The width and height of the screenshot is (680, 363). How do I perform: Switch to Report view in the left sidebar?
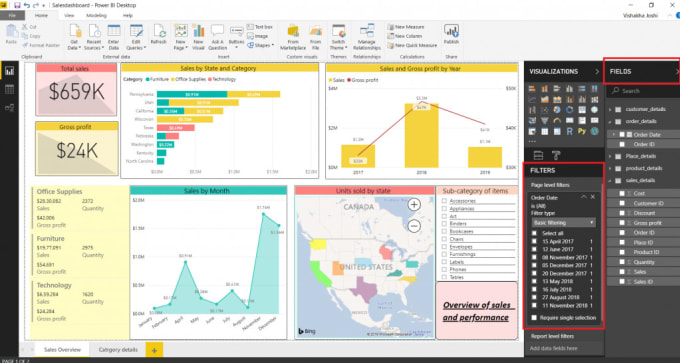pyautogui.click(x=9, y=71)
